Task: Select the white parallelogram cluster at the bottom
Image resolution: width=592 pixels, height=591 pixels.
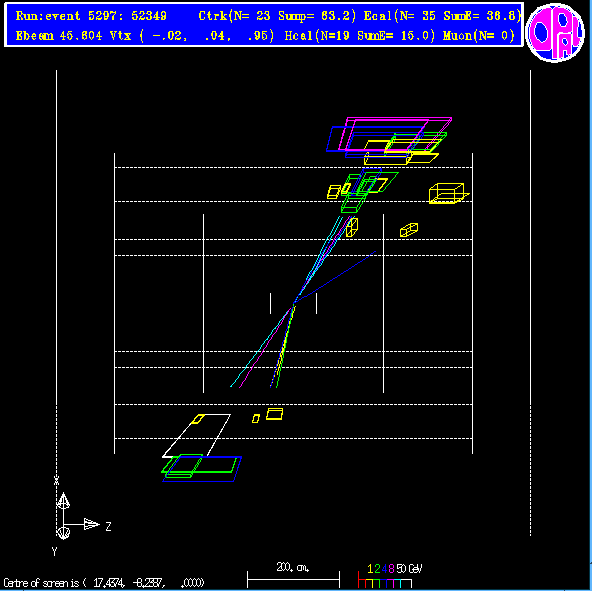Action: click(x=196, y=435)
